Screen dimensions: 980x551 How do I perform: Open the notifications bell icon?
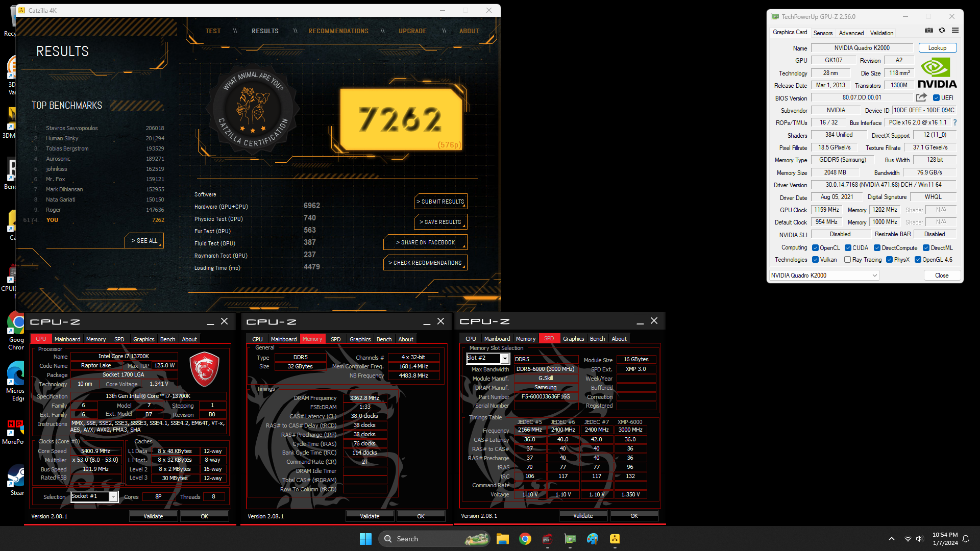click(966, 539)
